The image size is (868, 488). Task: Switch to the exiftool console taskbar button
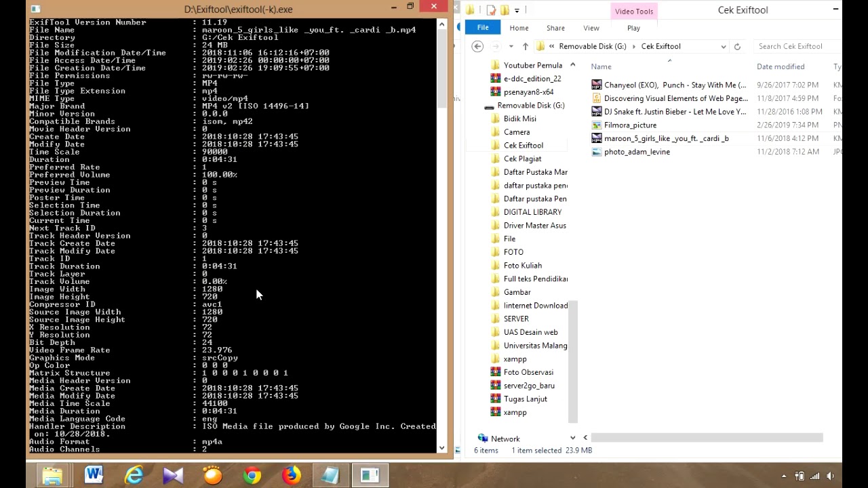point(370,476)
